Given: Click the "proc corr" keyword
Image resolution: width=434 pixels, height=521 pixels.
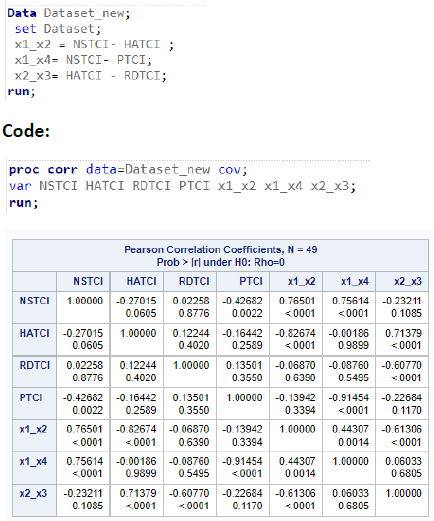Looking at the screenshot, I should [43, 170].
